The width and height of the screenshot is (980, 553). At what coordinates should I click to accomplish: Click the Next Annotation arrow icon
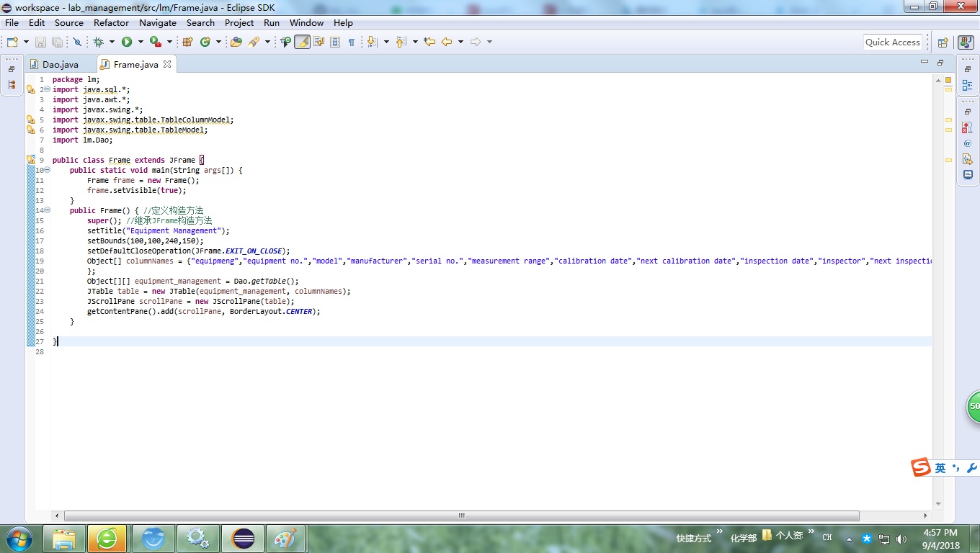pos(372,42)
